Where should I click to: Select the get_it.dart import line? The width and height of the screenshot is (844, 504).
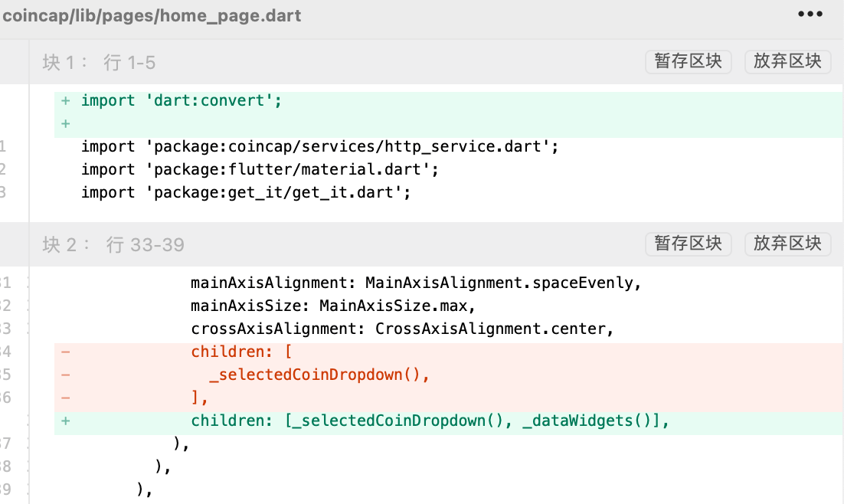[x=246, y=192]
